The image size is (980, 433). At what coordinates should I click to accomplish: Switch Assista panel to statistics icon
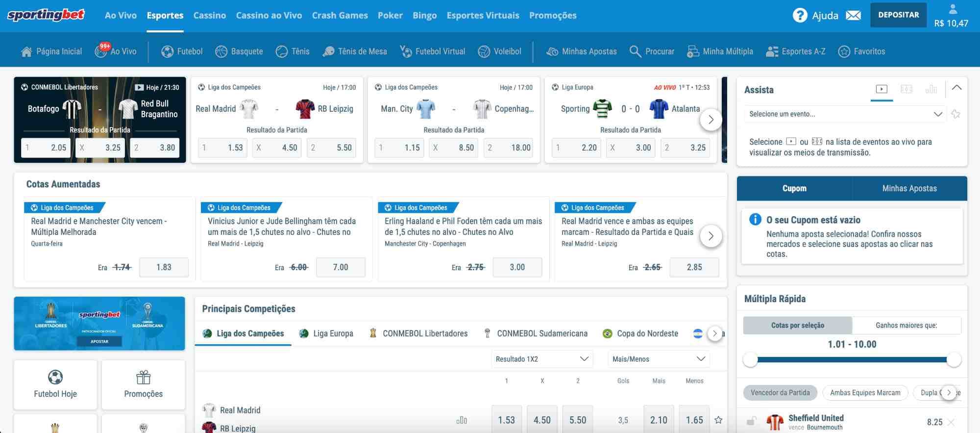click(x=931, y=89)
